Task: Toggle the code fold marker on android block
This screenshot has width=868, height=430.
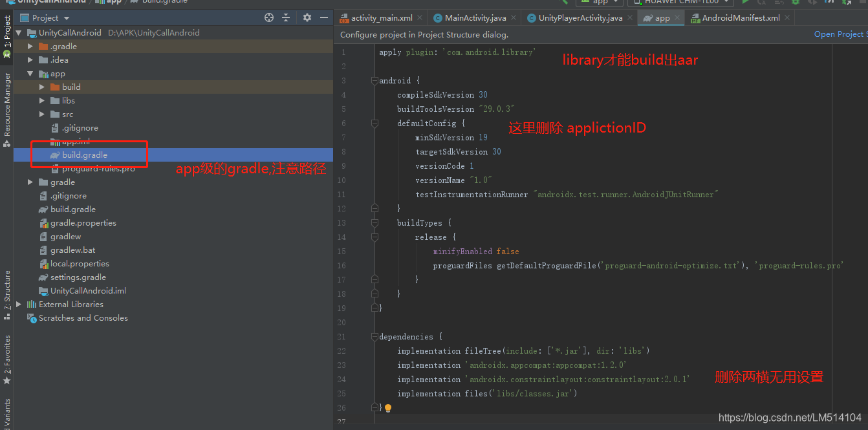Action: click(x=374, y=80)
